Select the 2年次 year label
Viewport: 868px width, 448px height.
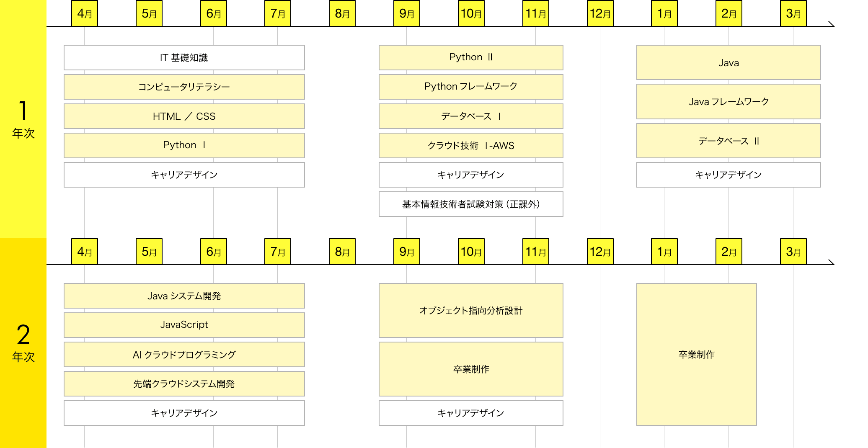point(23,342)
